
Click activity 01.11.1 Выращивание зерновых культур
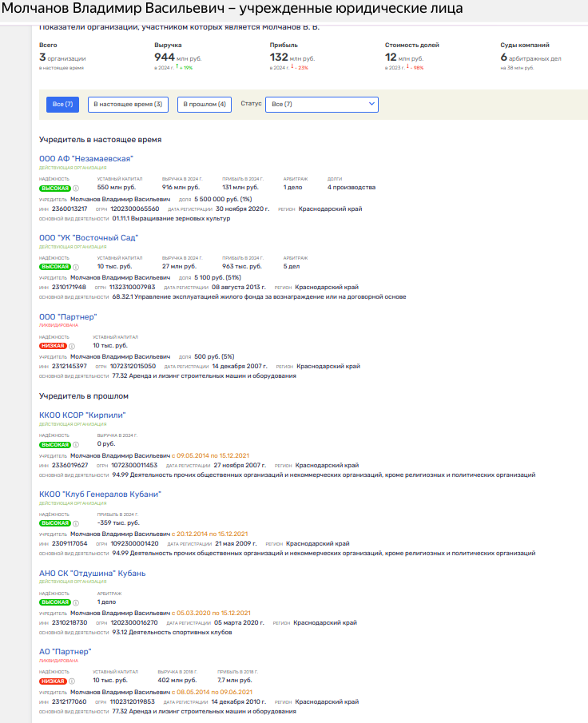(171, 219)
